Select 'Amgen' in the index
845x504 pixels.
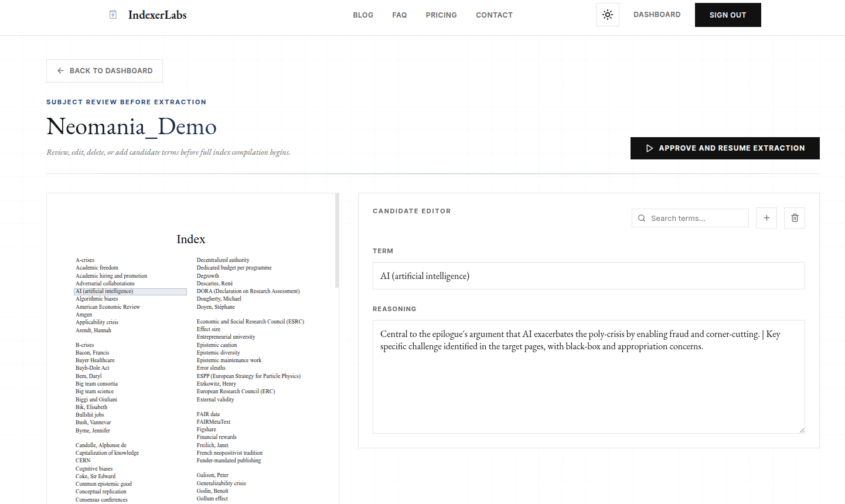84,315
